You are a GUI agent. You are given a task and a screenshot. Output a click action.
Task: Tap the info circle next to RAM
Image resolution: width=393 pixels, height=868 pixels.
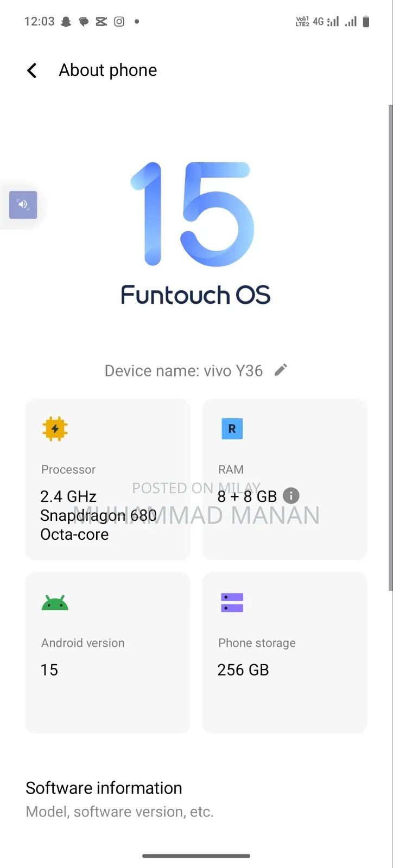coord(291,495)
